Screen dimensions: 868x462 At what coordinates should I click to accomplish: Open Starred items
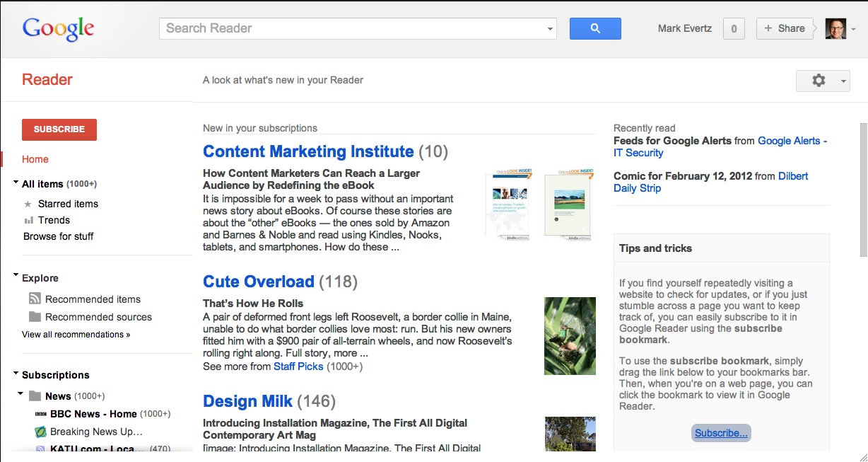[68, 204]
